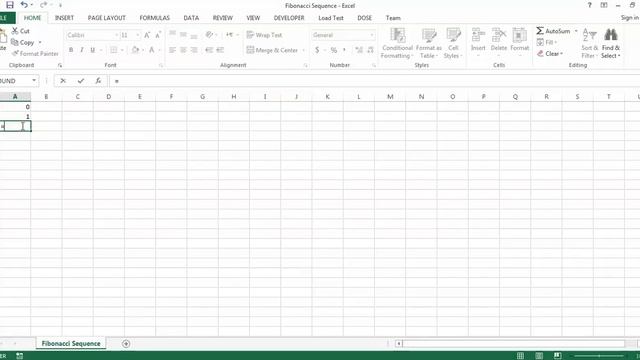Image resolution: width=640 pixels, height=360 pixels.
Task: Click into the formula bar
Action: 374,81
